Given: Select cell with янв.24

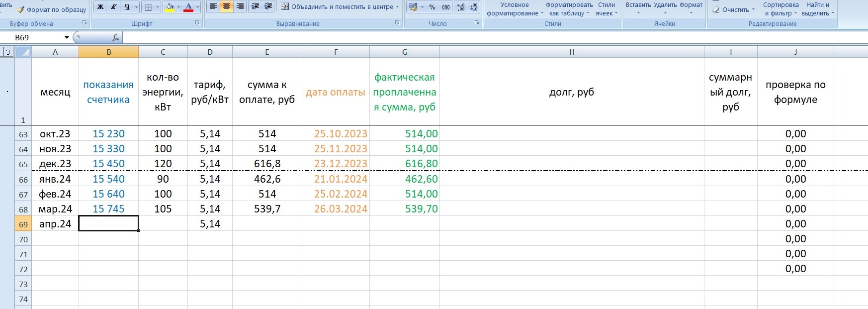Looking at the screenshot, I should [x=55, y=179].
